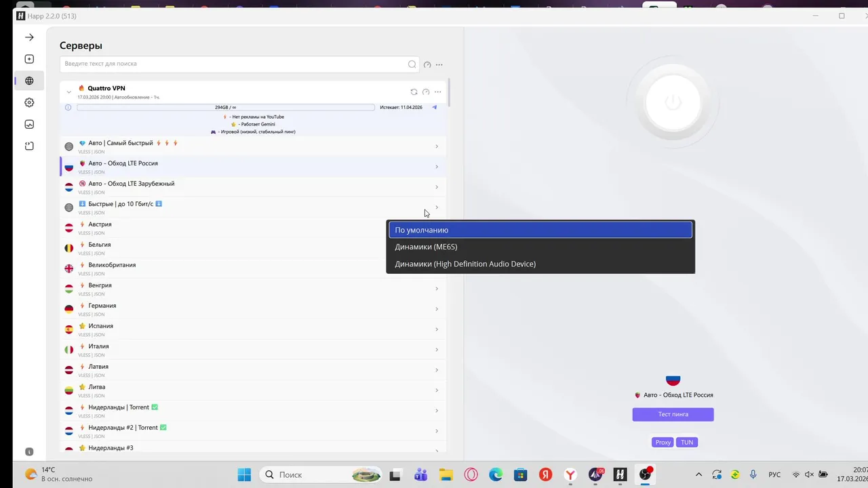Choose Динамики (ME6S) output
The width and height of the screenshot is (868, 488).
(540, 247)
